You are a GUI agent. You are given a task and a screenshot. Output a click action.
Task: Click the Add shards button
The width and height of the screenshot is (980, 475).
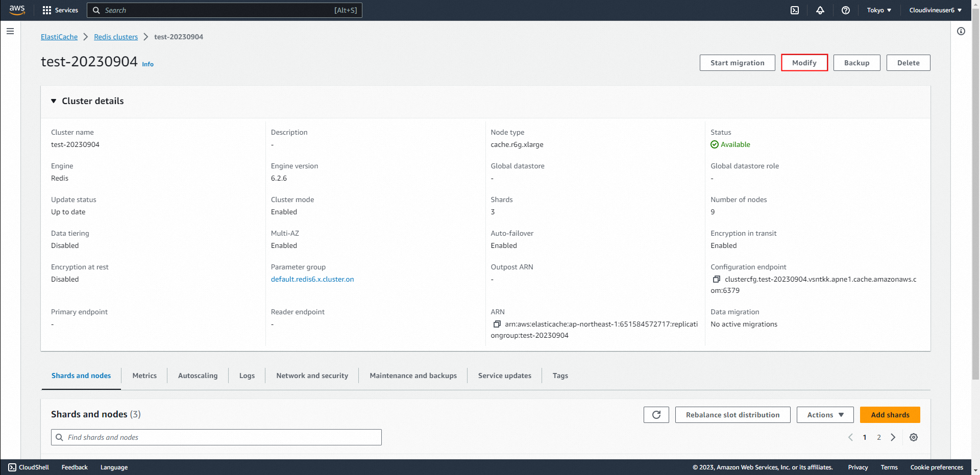(x=890, y=415)
